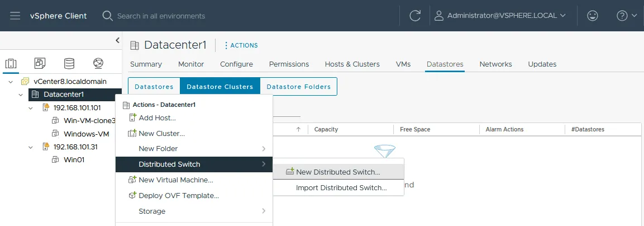Click the vCenter8.localdomain server icon
The image size is (644, 226).
click(25, 82)
